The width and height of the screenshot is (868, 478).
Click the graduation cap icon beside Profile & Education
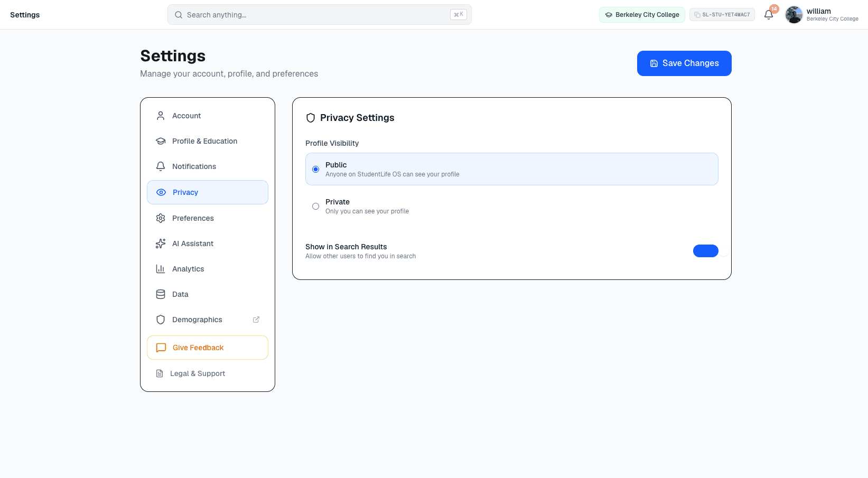[161, 141]
